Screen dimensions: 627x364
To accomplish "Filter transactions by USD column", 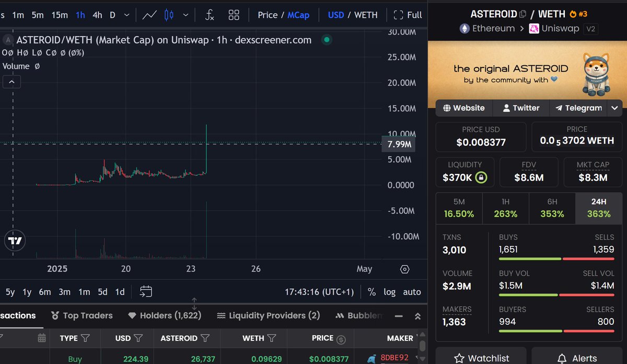I will click(138, 338).
